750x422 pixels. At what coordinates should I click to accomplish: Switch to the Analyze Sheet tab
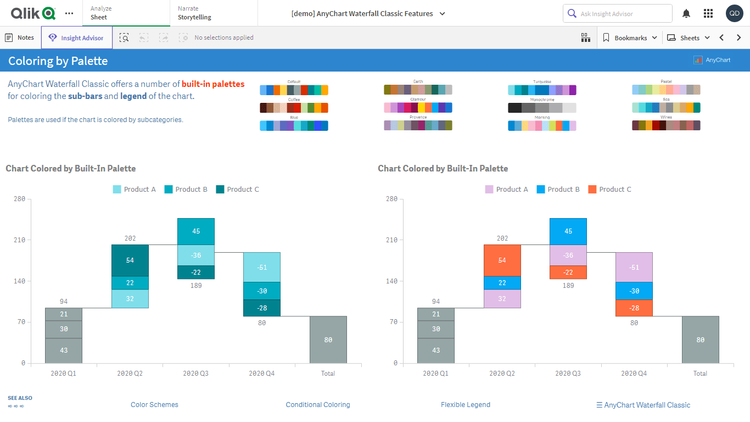(x=100, y=13)
